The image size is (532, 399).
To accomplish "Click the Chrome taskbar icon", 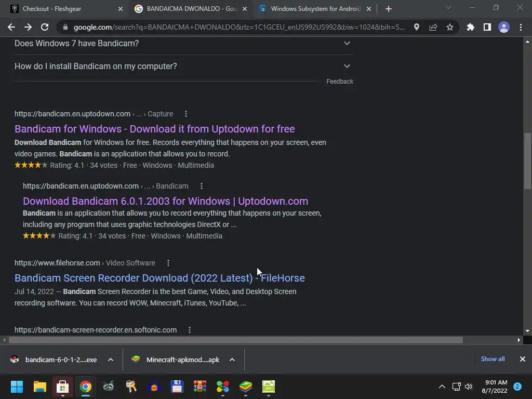I will pyautogui.click(x=86, y=387).
